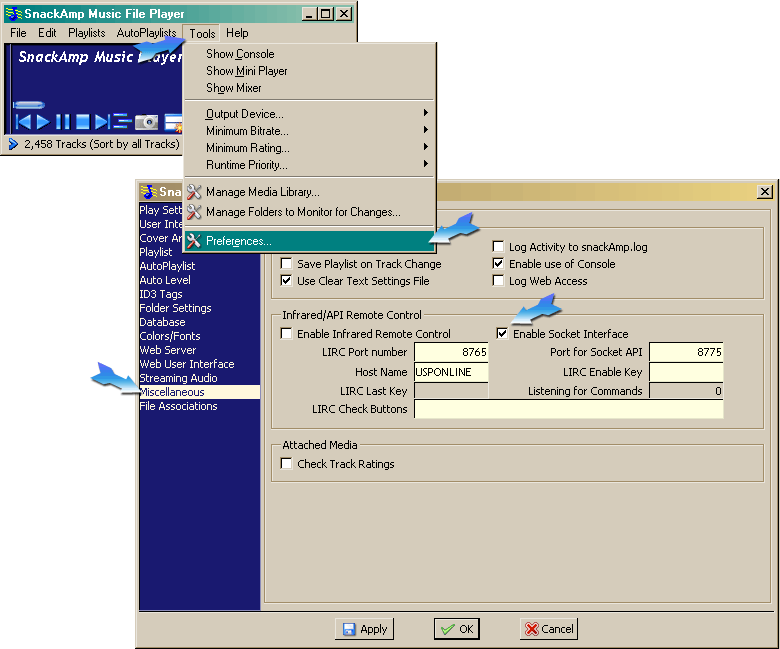Open the Playlists menu

87,33
